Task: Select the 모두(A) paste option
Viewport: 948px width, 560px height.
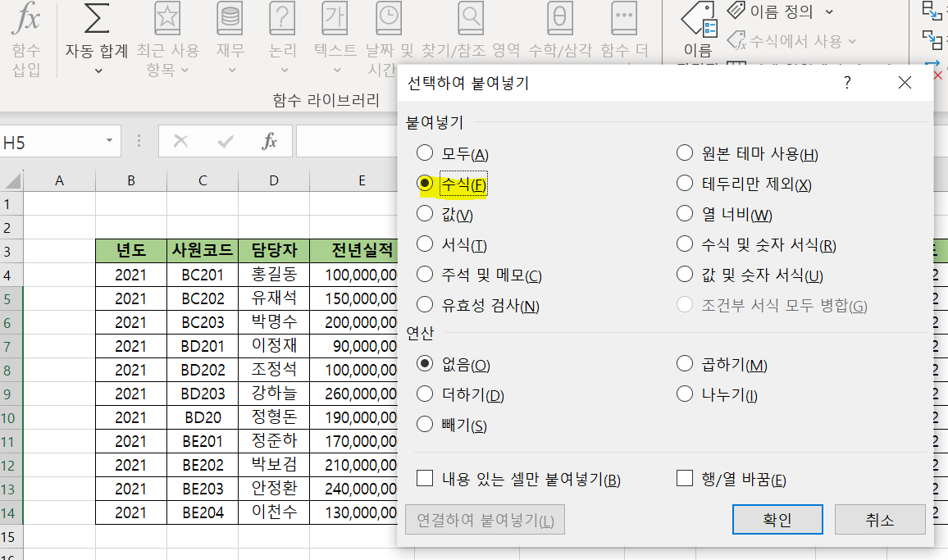Action: point(453,153)
